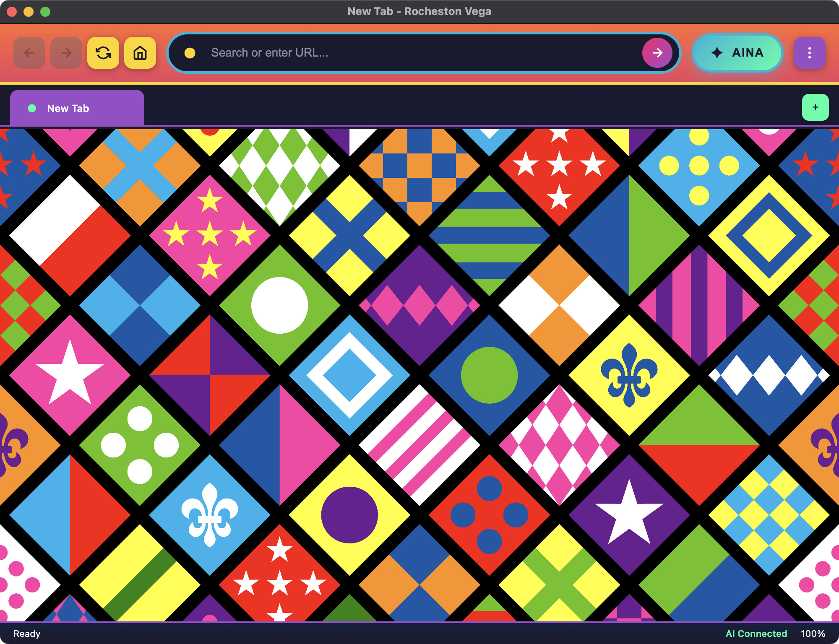Open the three-dot browser menu
Image resolution: width=839 pixels, height=644 pixels.
coord(809,53)
